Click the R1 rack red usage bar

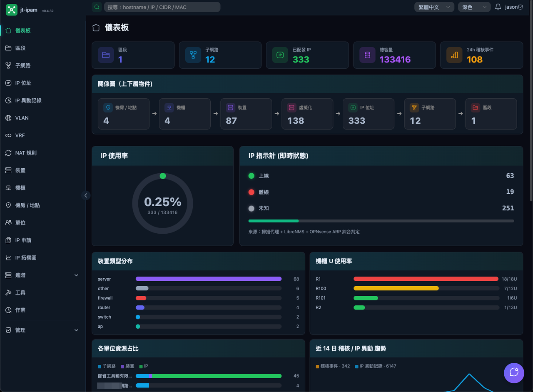426,279
